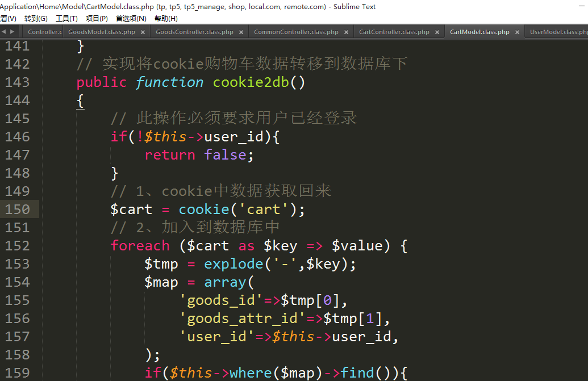Click line number 150 in the gutter
The height and width of the screenshot is (381, 588).
tap(17, 210)
